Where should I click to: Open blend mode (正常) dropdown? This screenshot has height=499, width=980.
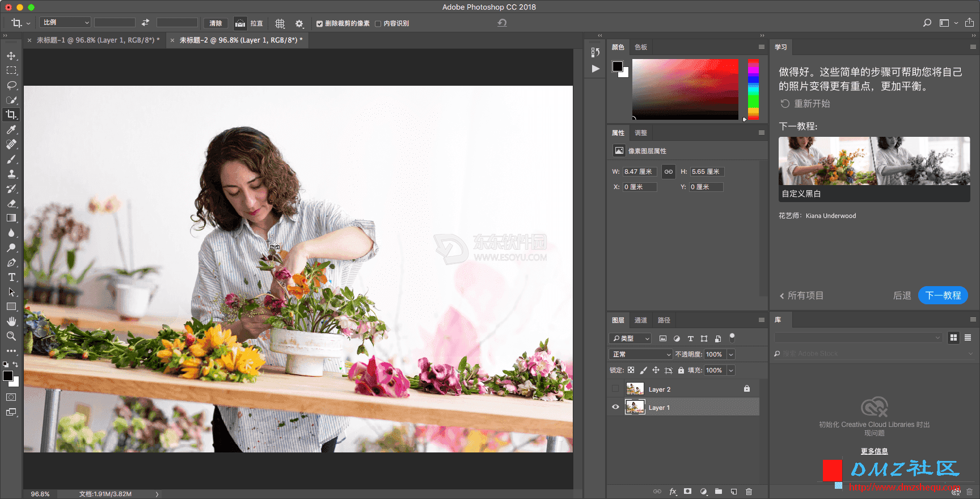click(x=641, y=354)
